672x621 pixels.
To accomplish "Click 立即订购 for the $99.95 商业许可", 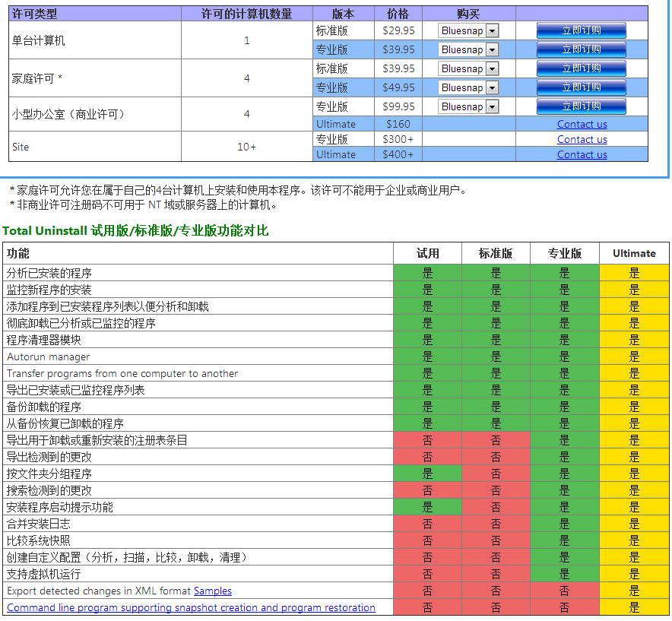I will (582, 106).
